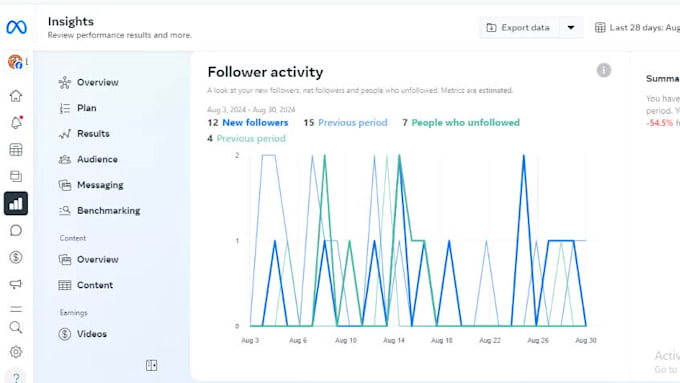Open Videos under Earnings
This screenshot has height=383, width=680.
click(x=83, y=334)
